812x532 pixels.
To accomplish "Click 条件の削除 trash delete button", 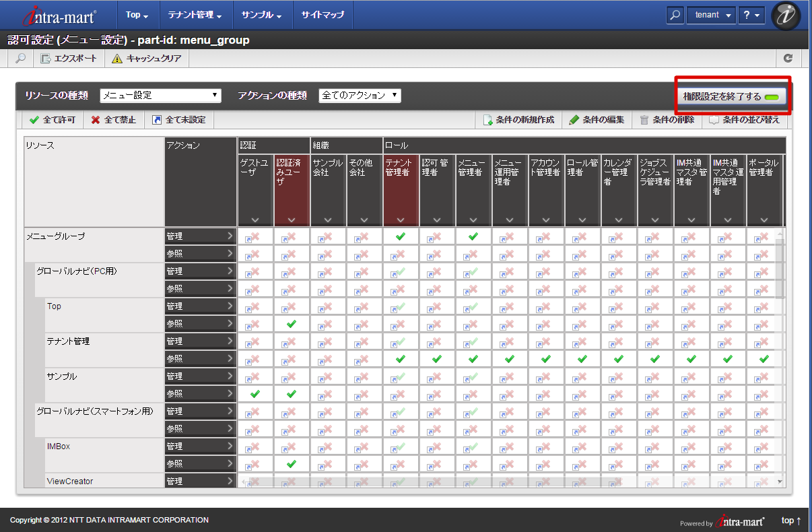I will click(667, 120).
